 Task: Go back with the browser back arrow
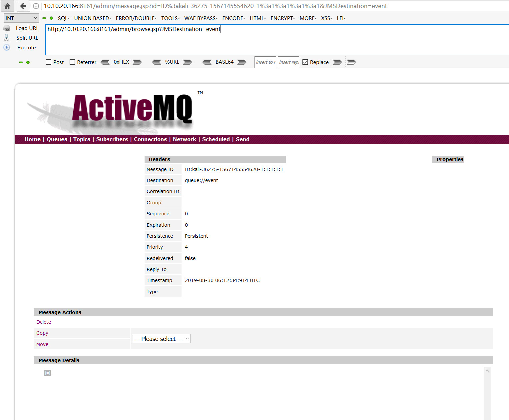click(x=23, y=6)
